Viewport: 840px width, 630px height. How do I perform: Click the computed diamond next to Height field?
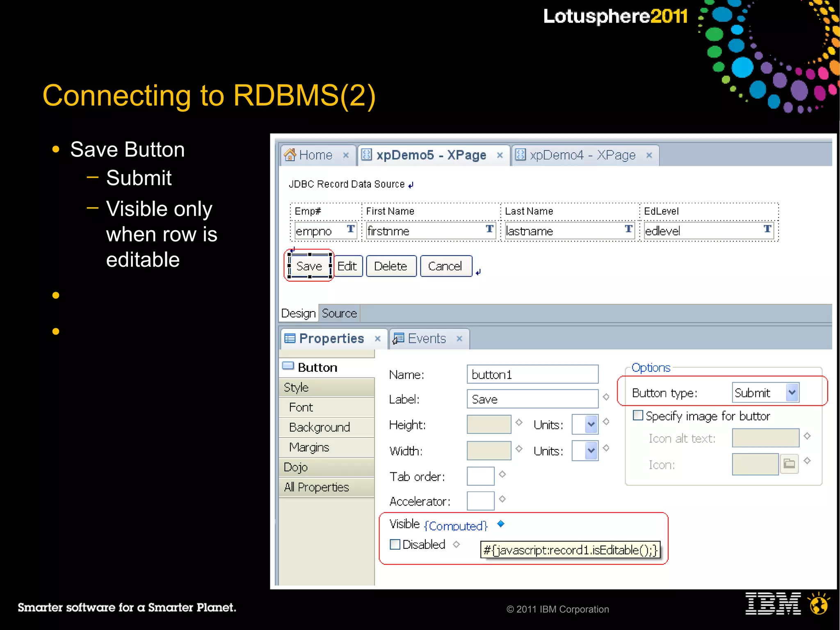point(519,422)
